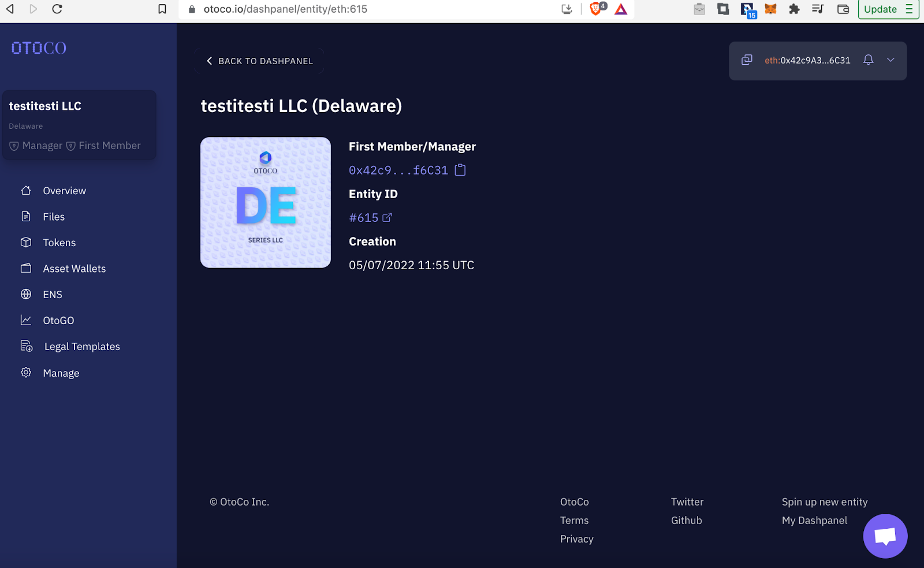Viewport: 924px width, 568px height.
Task: Open MetaMask fox extension
Action: (x=770, y=9)
